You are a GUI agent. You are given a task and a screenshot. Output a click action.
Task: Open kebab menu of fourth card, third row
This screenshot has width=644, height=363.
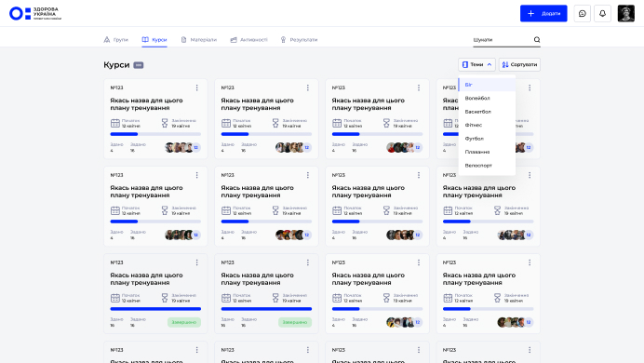(x=530, y=262)
